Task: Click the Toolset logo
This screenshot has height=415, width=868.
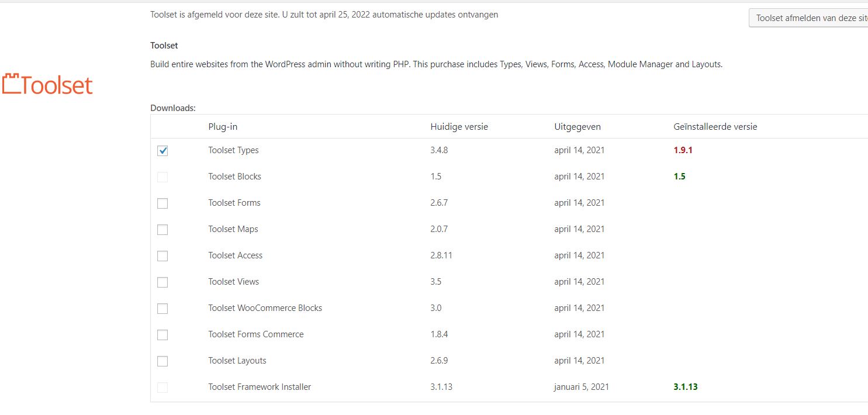Action: [x=47, y=85]
